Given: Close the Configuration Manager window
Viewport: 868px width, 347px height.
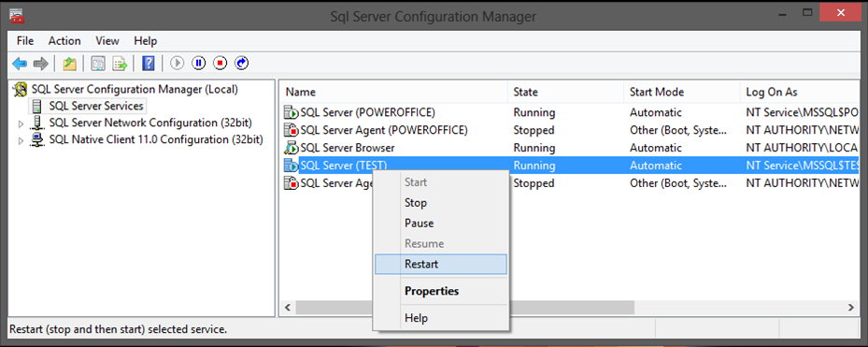Looking at the screenshot, I should 841,13.
